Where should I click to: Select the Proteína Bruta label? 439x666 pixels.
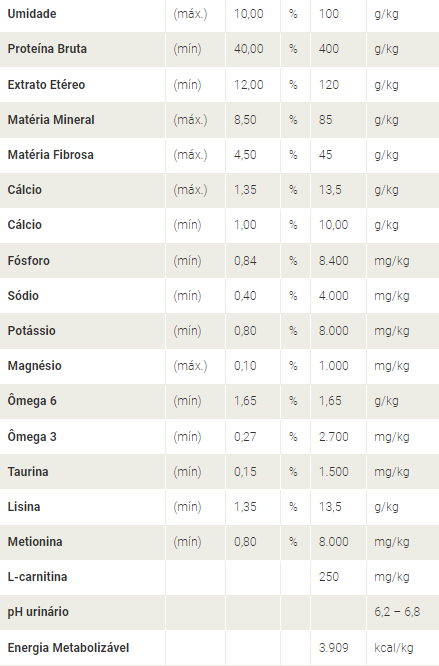coord(47,49)
